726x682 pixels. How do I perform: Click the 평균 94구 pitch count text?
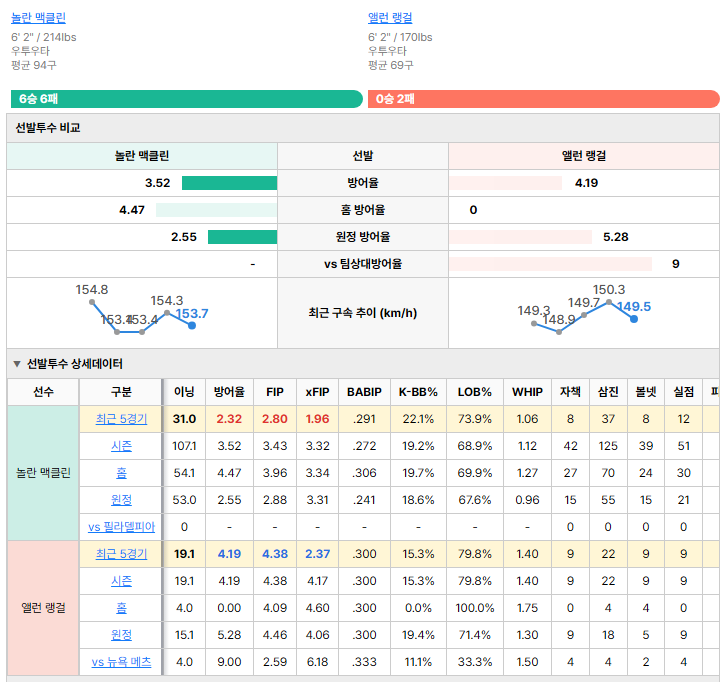34,65
